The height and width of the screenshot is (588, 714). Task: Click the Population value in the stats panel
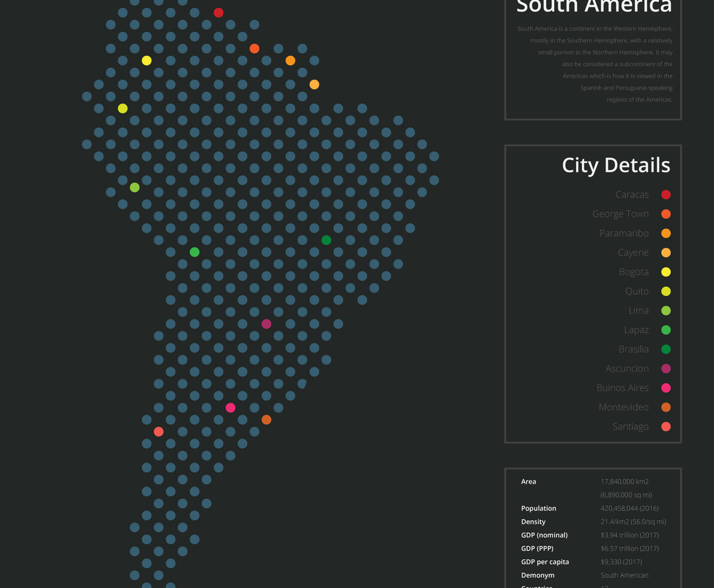(629, 508)
